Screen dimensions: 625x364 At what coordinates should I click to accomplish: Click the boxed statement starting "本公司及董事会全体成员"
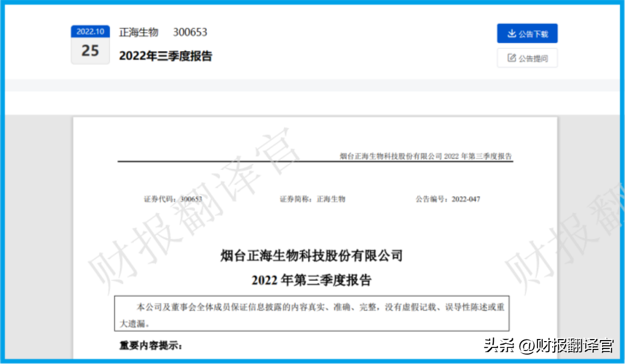pos(312,315)
